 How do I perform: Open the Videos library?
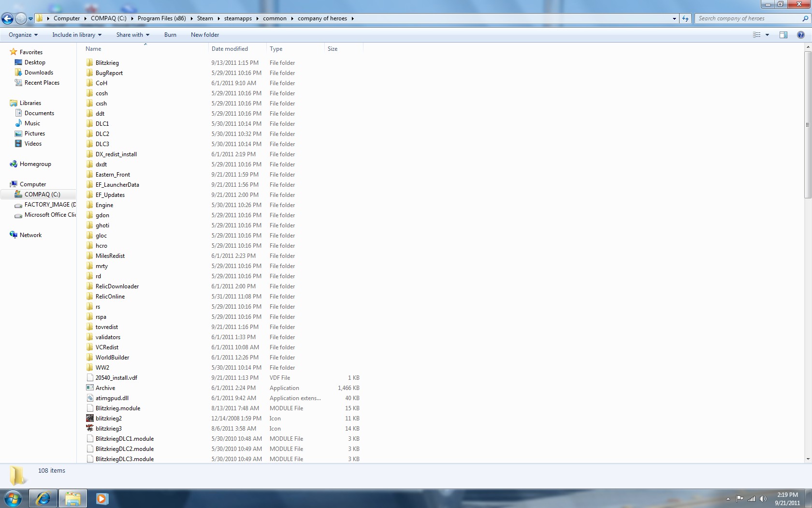pyautogui.click(x=33, y=144)
